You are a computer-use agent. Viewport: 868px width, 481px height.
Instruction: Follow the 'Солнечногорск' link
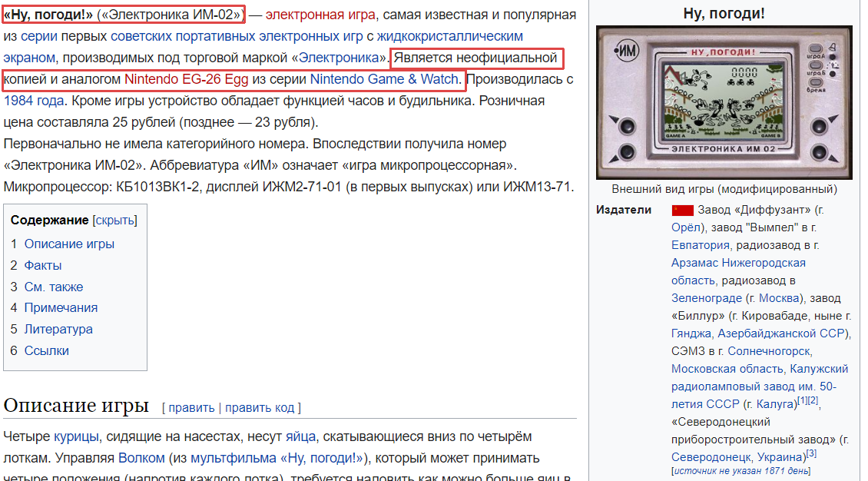coord(769,351)
